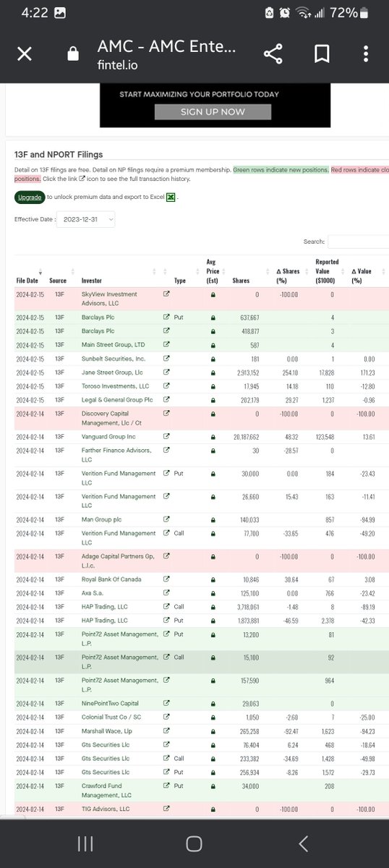The height and width of the screenshot is (868, 389).
Task: Open Main Street Group transaction history icon
Action: pos(167,344)
